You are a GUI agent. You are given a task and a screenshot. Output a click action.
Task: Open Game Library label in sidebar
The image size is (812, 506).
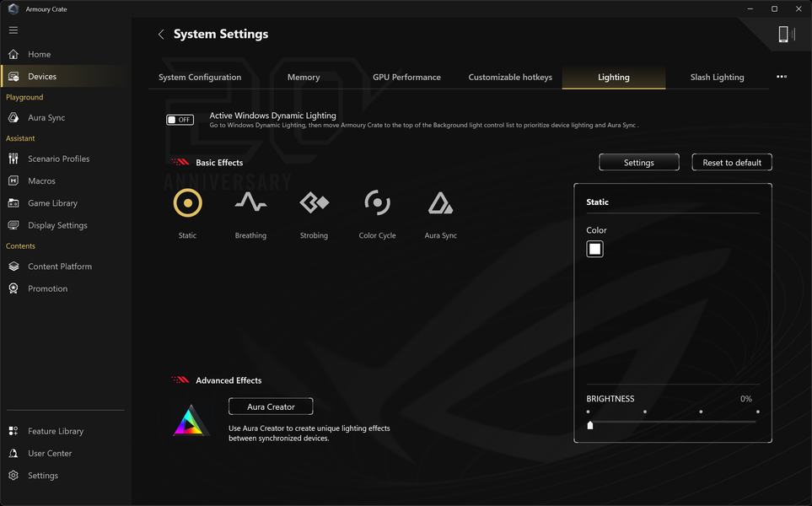tap(53, 203)
